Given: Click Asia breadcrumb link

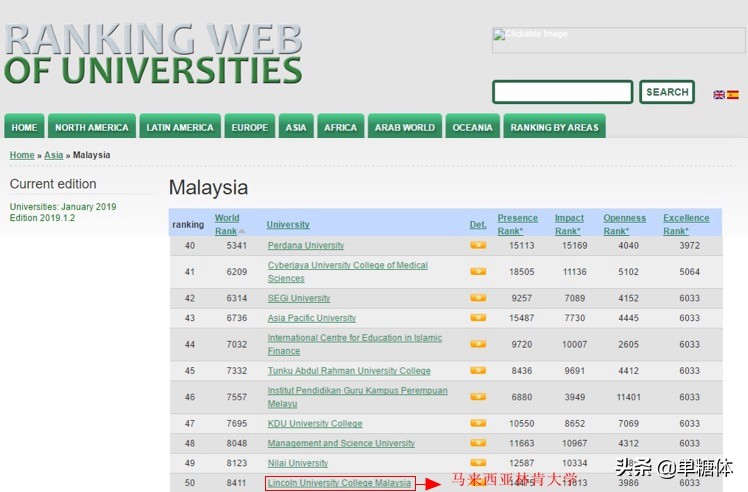Looking at the screenshot, I should pyautogui.click(x=53, y=155).
